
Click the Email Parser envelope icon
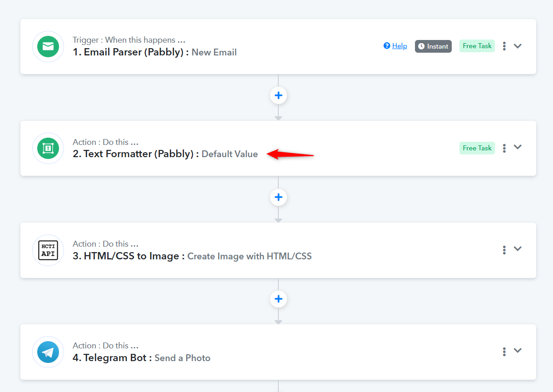[48, 46]
